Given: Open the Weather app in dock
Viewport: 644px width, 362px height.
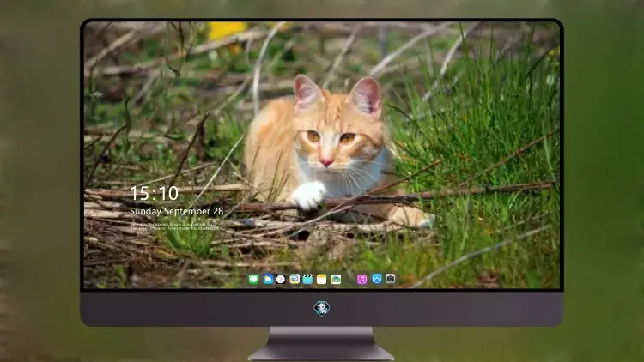Looking at the screenshot, I should pyautogui.click(x=268, y=279).
